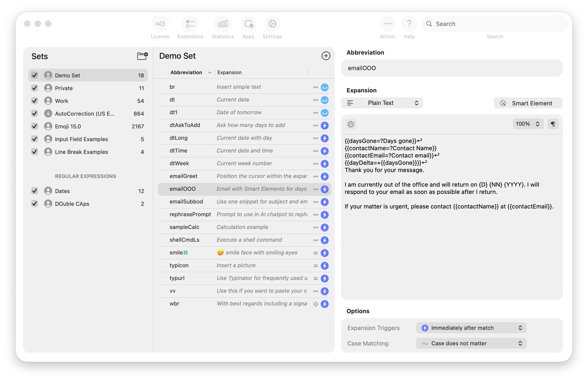This screenshot has width=588, height=381.
Task: Toggle the paragraph mark display icon
Action: [x=553, y=124]
